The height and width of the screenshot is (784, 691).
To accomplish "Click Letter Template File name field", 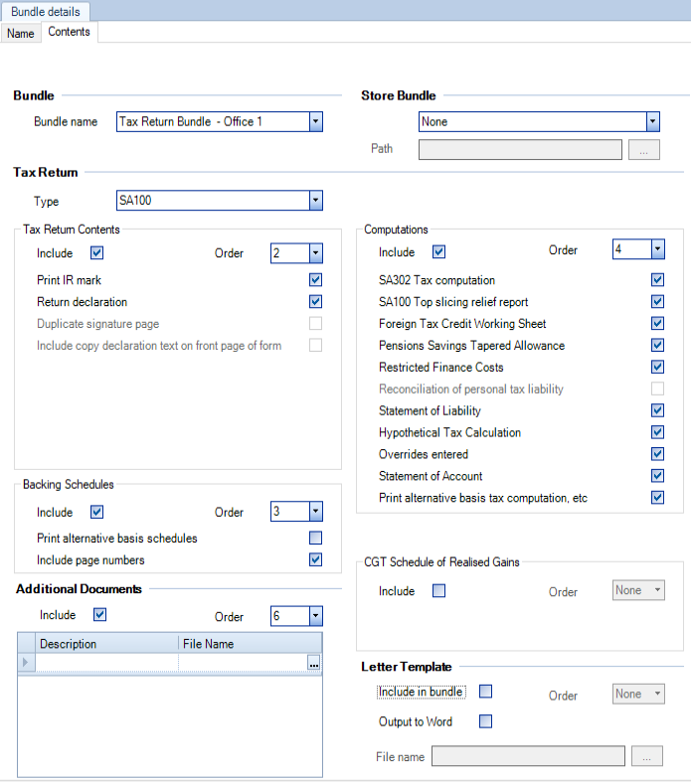I will click(x=528, y=756).
